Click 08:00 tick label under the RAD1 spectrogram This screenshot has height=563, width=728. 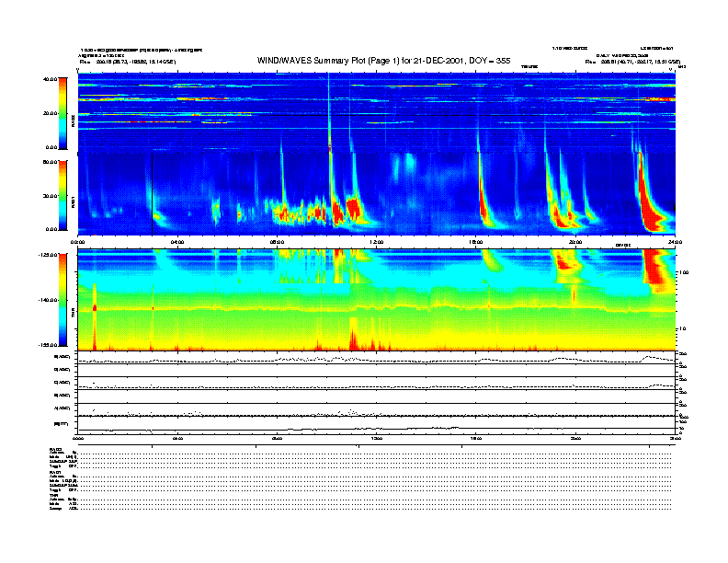278,242
